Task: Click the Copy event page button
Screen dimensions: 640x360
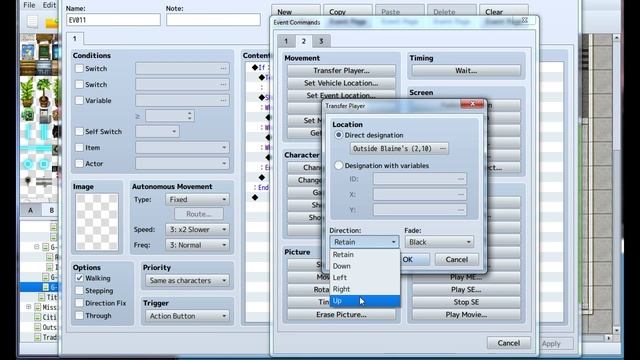Action: point(348,11)
